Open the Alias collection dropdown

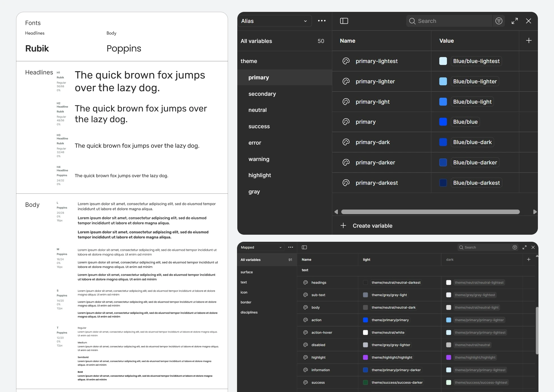[x=274, y=21]
